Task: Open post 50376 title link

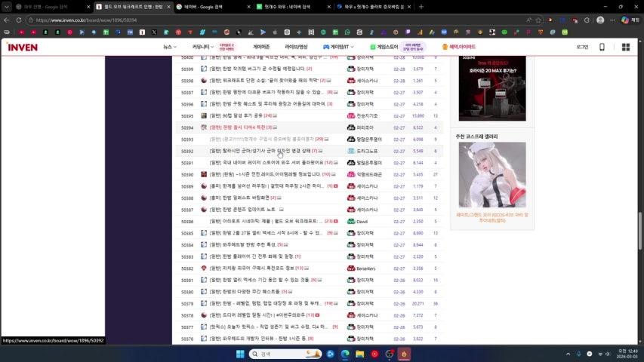Action: point(258,339)
